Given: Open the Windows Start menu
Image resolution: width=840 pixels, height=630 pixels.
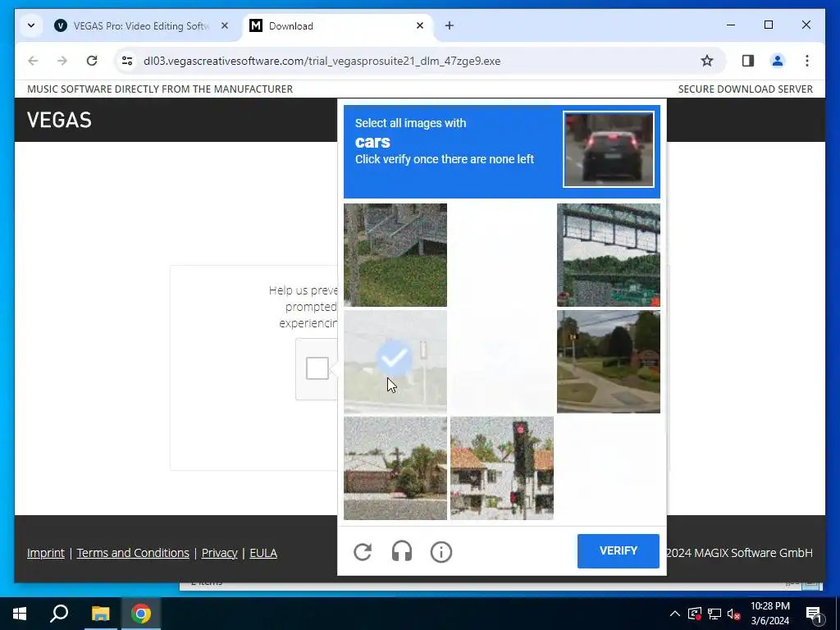Looking at the screenshot, I should pos(20,614).
